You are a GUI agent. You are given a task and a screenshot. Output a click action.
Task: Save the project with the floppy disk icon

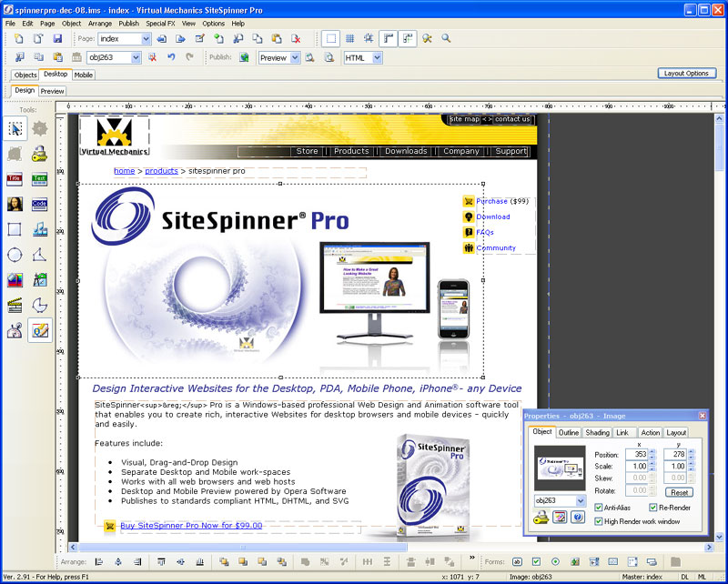tap(57, 39)
